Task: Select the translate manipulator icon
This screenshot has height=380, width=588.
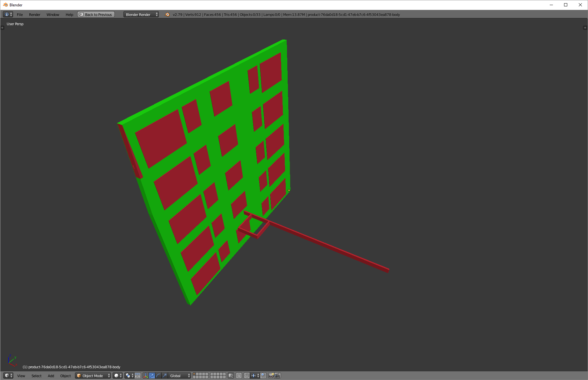Action: [x=152, y=376]
